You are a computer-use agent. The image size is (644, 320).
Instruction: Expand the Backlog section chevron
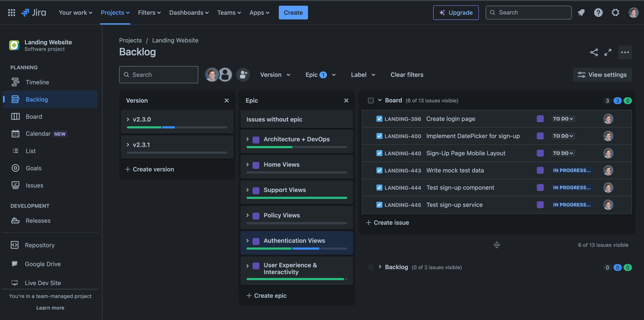[380, 267]
